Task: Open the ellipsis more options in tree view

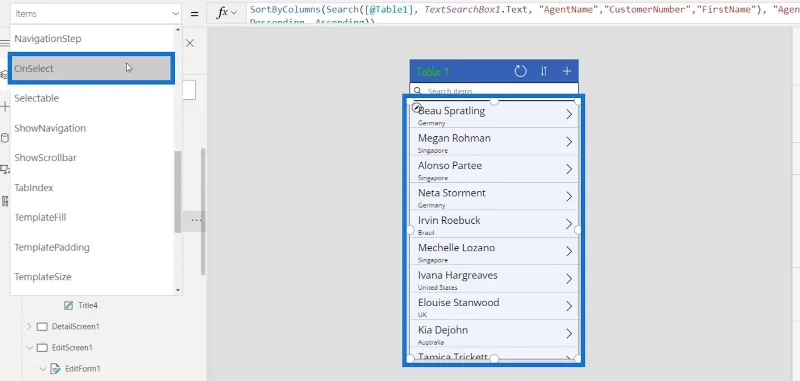Action: click(196, 220)
